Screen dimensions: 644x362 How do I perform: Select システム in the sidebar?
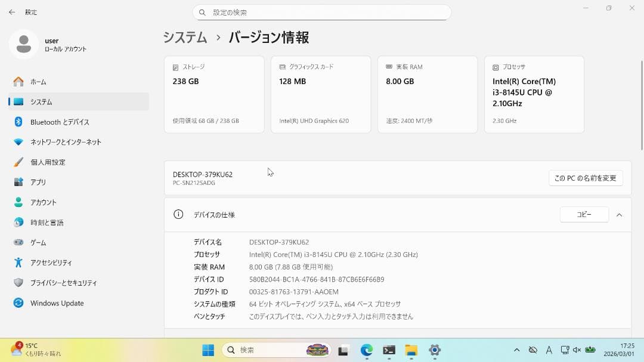coord(79,101)
